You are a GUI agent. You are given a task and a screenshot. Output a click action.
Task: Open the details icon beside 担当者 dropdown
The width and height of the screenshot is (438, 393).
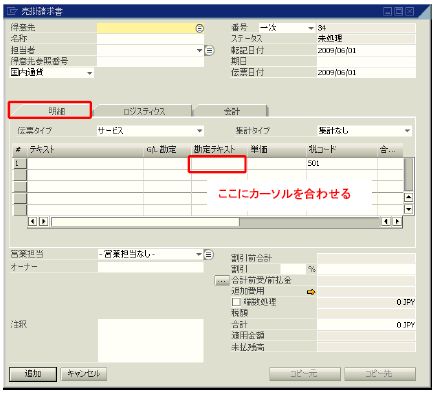coord(209,51)
